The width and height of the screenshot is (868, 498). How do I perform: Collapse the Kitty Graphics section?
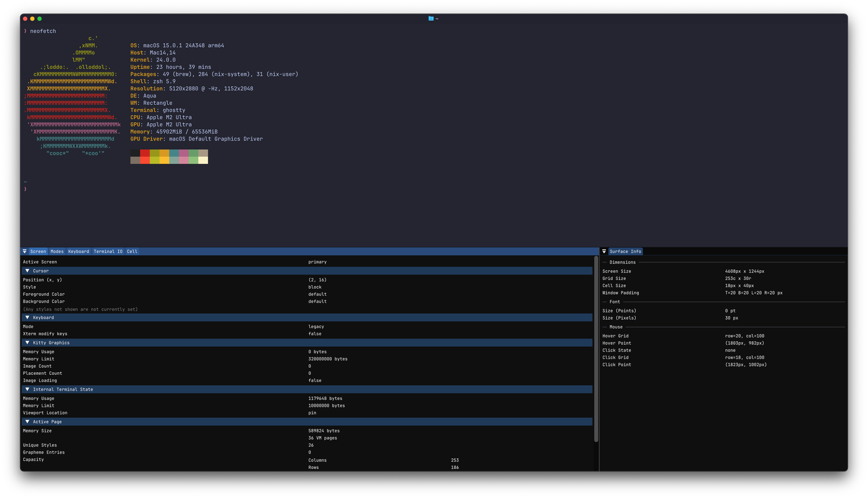coord(27,342)
